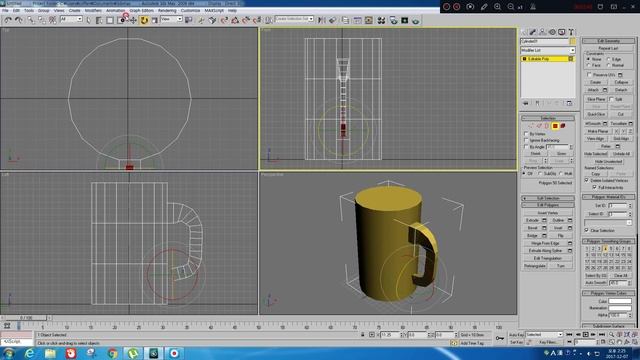Viewport: 640px width, 360px height.
Task: Activate the Select and Rotate tool
Action: [144, 20]
